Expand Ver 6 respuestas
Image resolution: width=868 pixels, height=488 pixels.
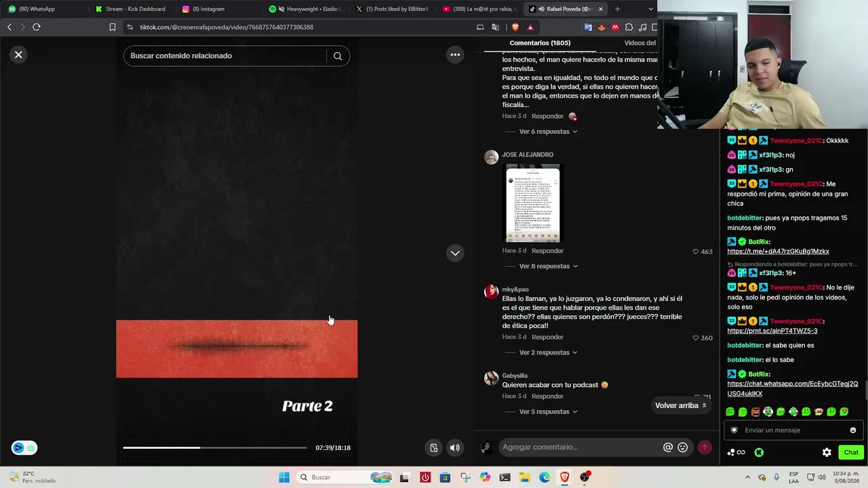click(x=548, y=131)
